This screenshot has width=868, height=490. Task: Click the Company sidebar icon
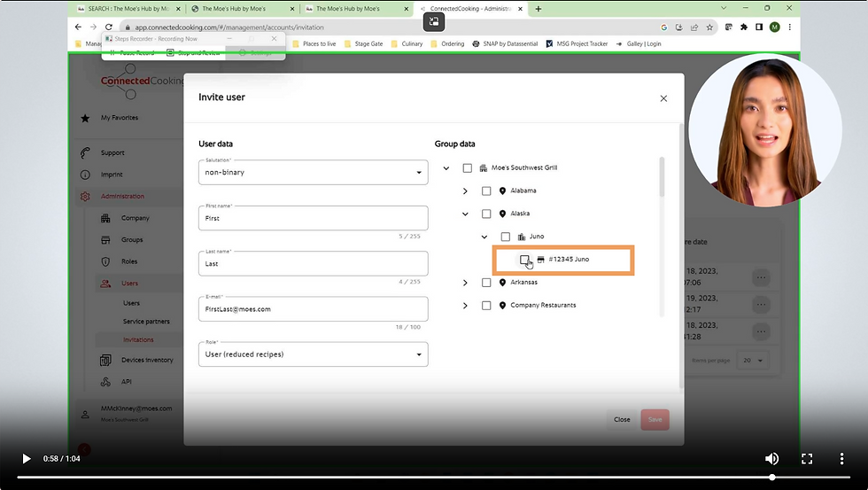105,218
